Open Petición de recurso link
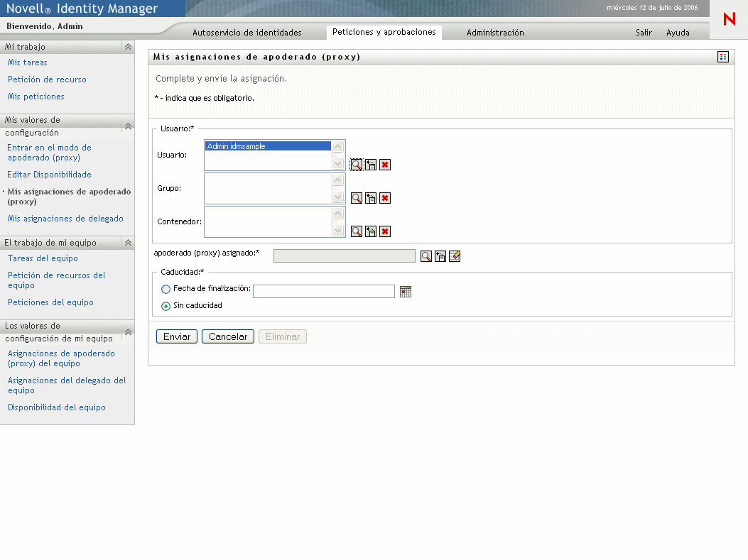 (x=47, y=79)
